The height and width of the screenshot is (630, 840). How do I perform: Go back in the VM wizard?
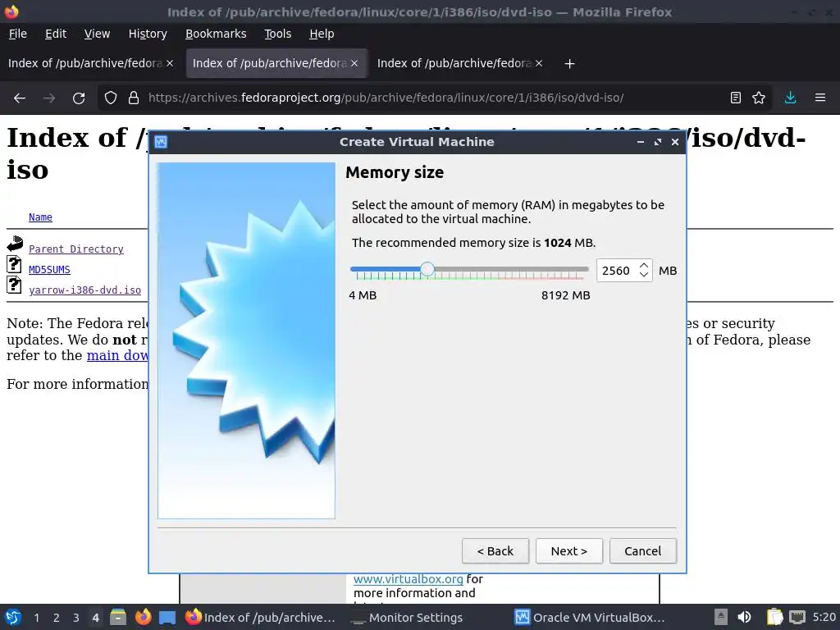coord(495,551)
